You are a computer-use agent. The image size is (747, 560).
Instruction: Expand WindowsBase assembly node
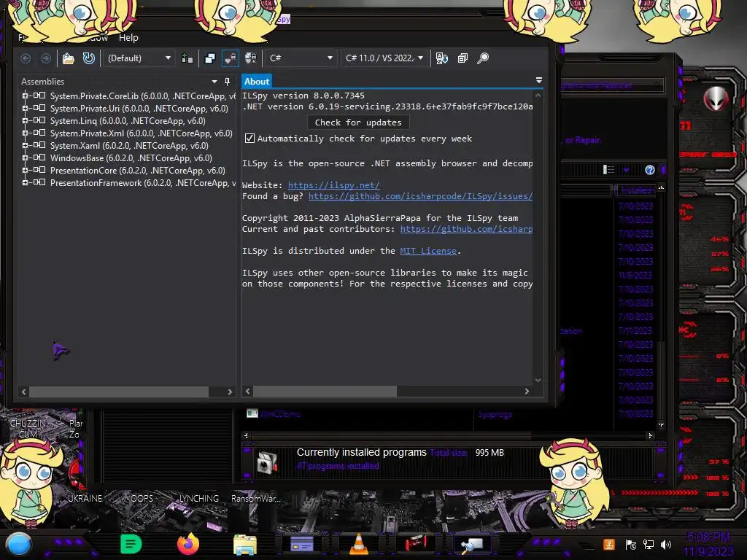point(25,157)
